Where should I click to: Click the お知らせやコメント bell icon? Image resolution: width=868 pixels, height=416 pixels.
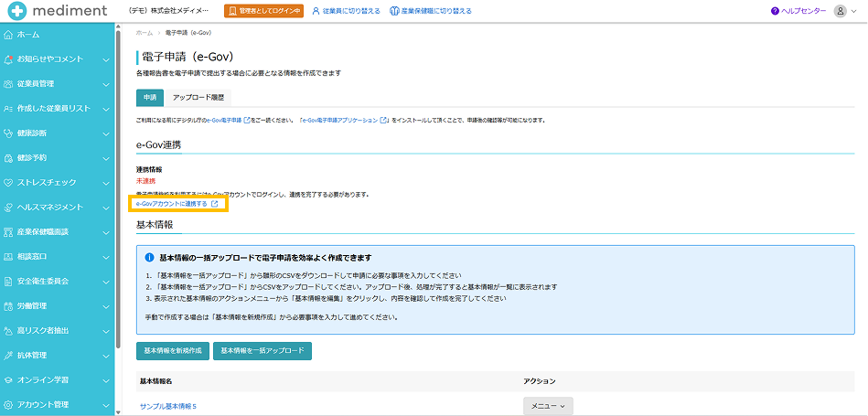[x=7, y=59]
